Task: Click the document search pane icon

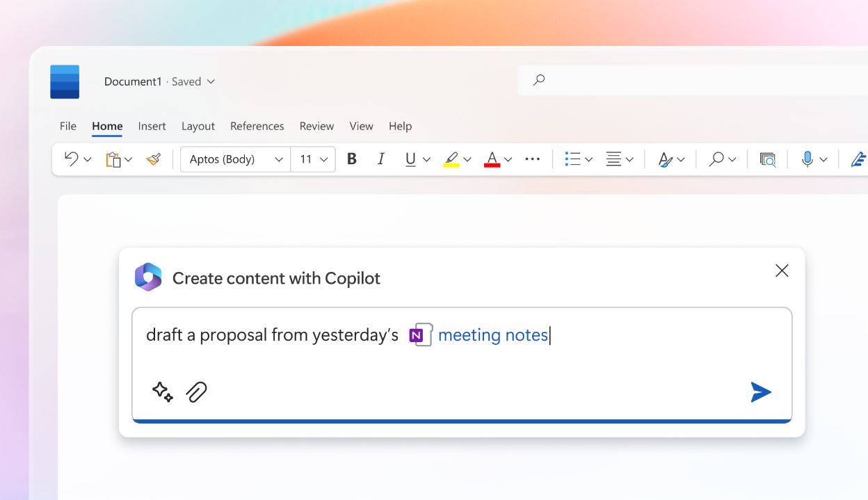Action: coord(767,159)
